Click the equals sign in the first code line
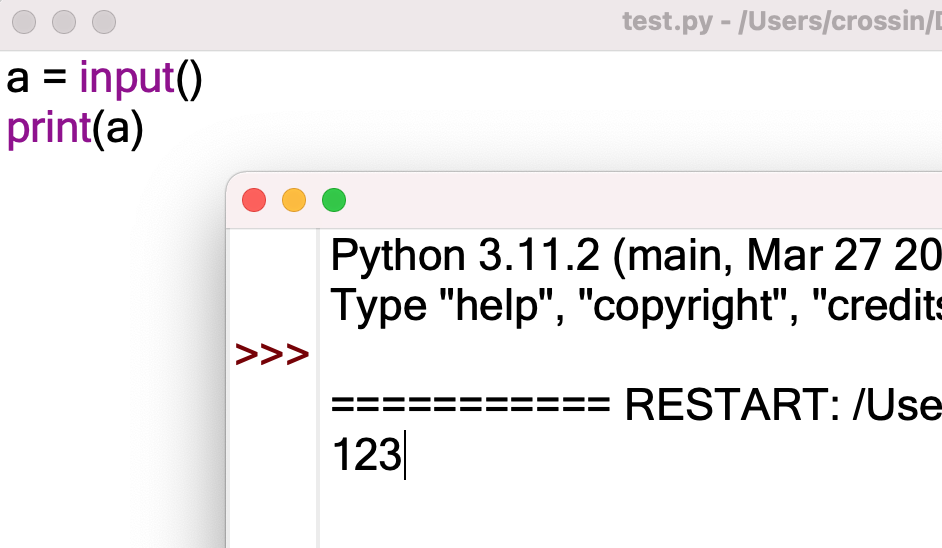The height and width of the screenshot is (548, 942). (54, 79)
